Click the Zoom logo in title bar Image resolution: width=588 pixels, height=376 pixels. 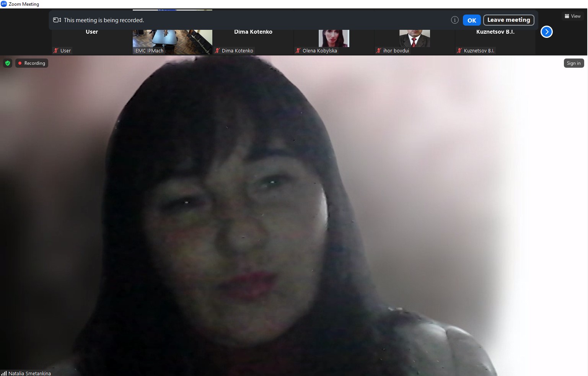click(4, 4)
